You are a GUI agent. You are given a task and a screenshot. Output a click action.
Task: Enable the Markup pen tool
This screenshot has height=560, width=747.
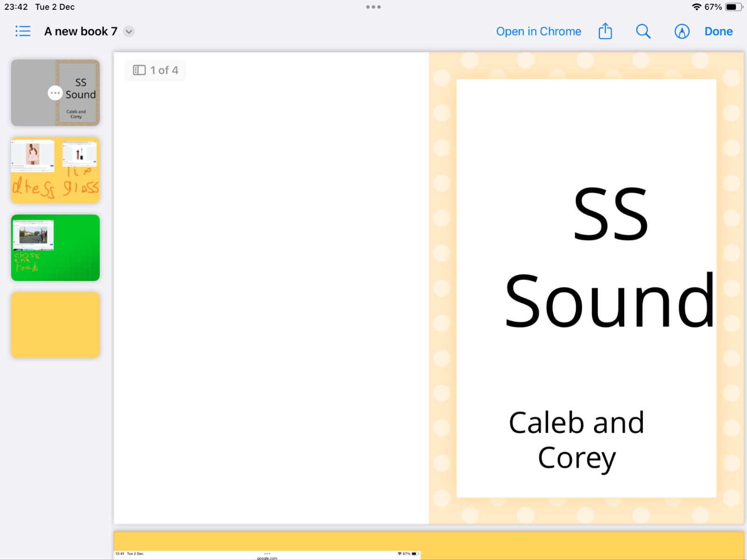[682, 31]
